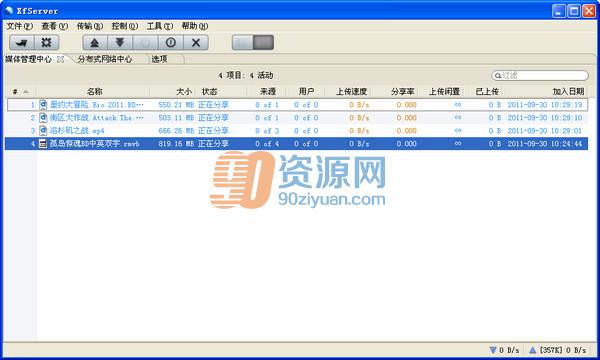Close the 媒体管理中心 tab with its X

[x=60, y=59]
